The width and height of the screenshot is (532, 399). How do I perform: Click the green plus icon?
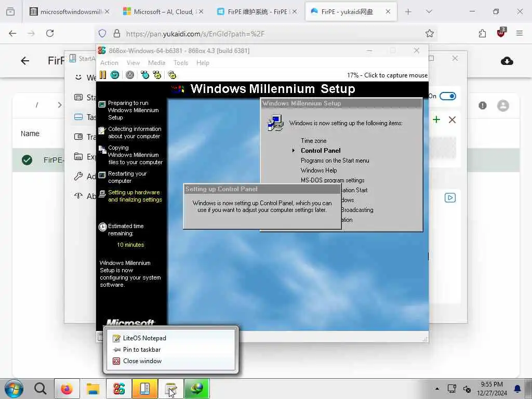[436, 119]
